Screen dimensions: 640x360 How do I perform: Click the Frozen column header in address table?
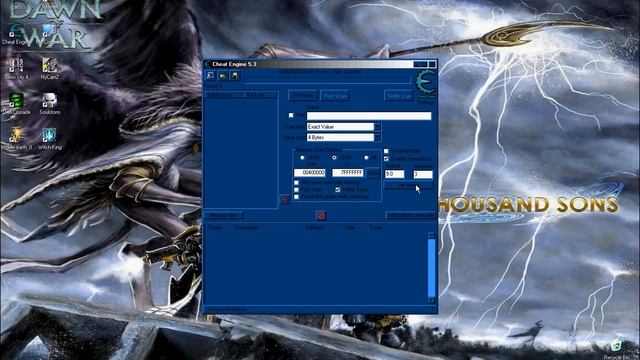click(x=215, y=228)
